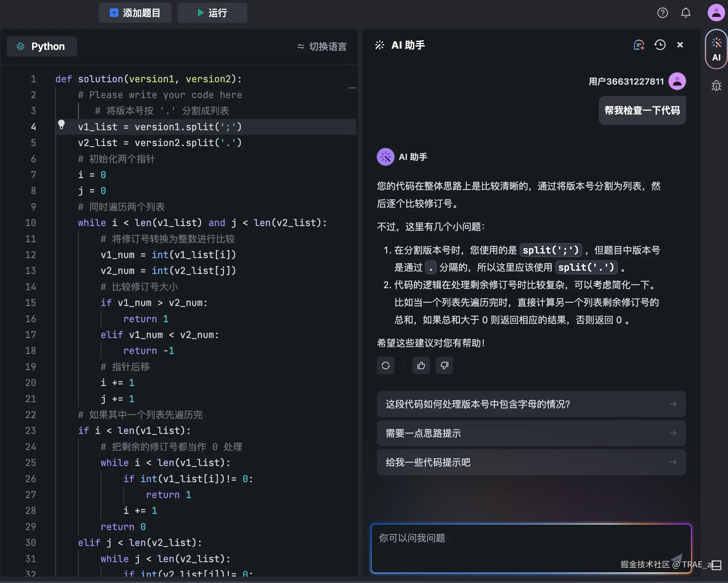Regenerate the AI assistant's response
The height and width of the screenshot is (583, 728).
point(385,365)
